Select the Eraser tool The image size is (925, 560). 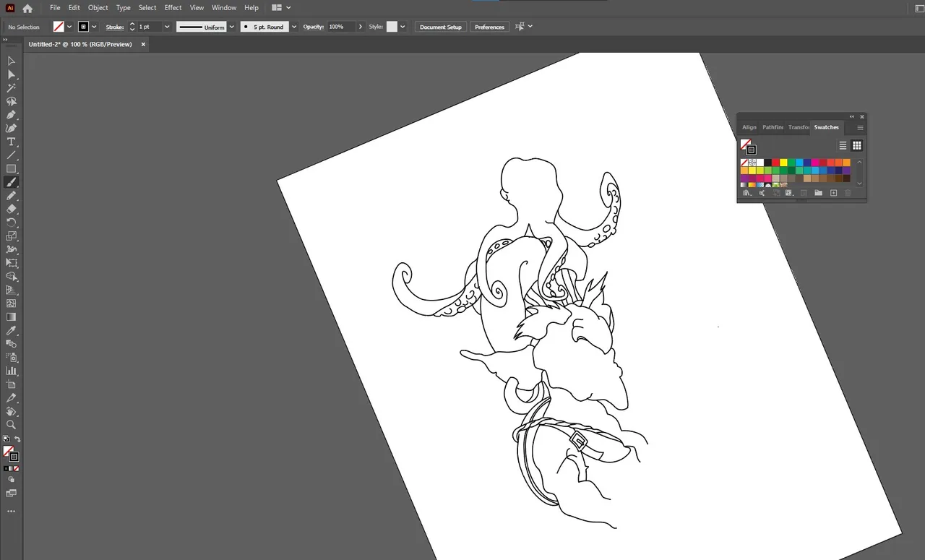click(12, 209)
